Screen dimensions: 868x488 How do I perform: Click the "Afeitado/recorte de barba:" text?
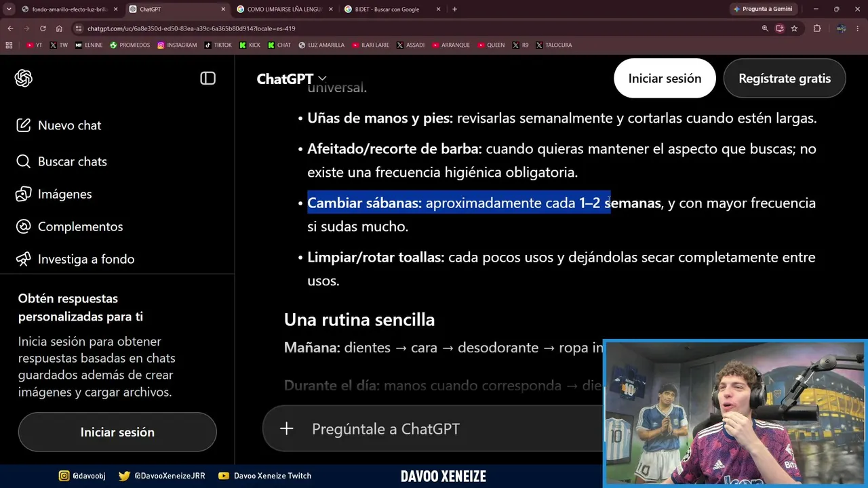point(395,148)
